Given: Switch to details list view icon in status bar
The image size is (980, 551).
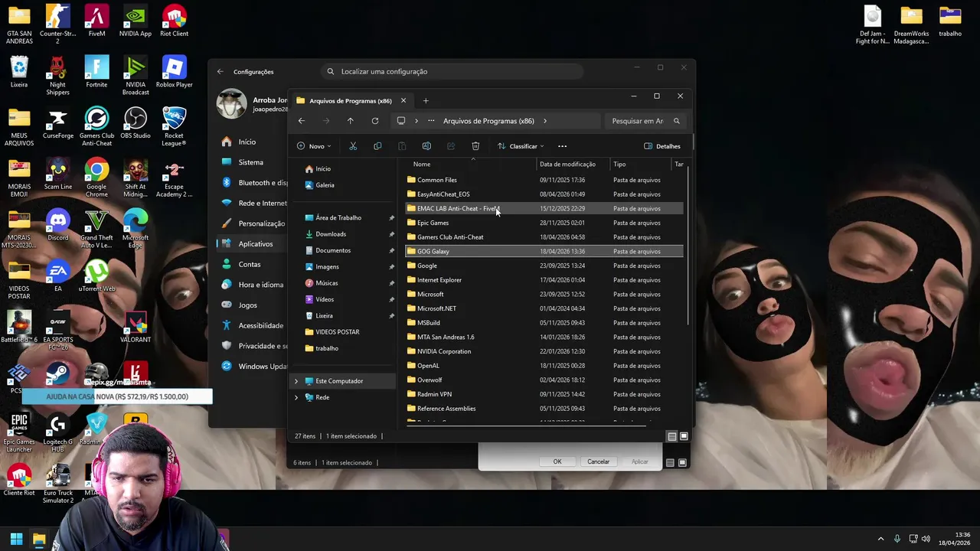Looking at the screenshot, I should pyautogui.click(x=671, y=436).
